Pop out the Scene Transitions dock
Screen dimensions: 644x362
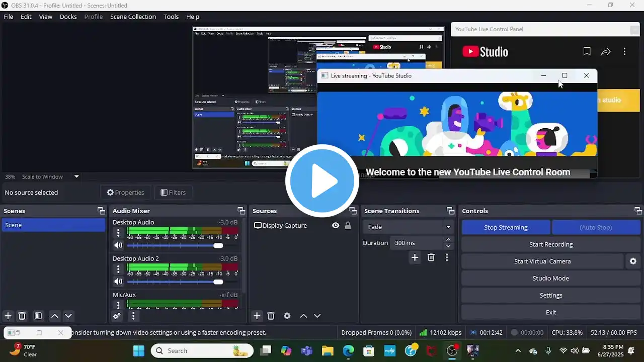coord(450,211)
